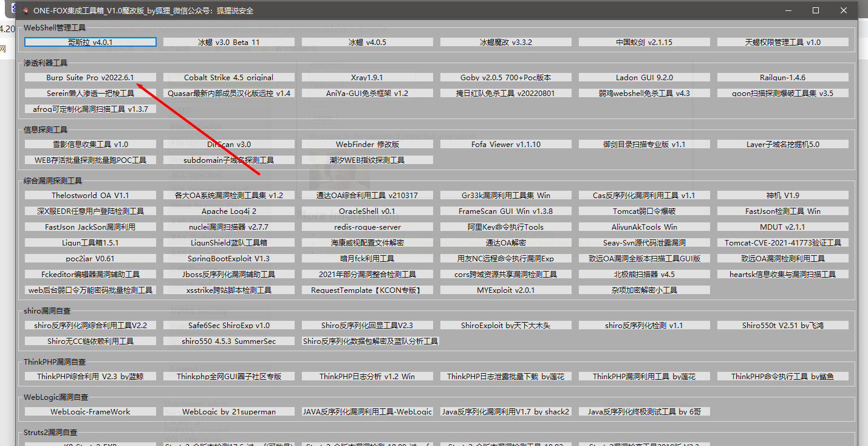Open 杂项加密解密小工具

(644, 290)
